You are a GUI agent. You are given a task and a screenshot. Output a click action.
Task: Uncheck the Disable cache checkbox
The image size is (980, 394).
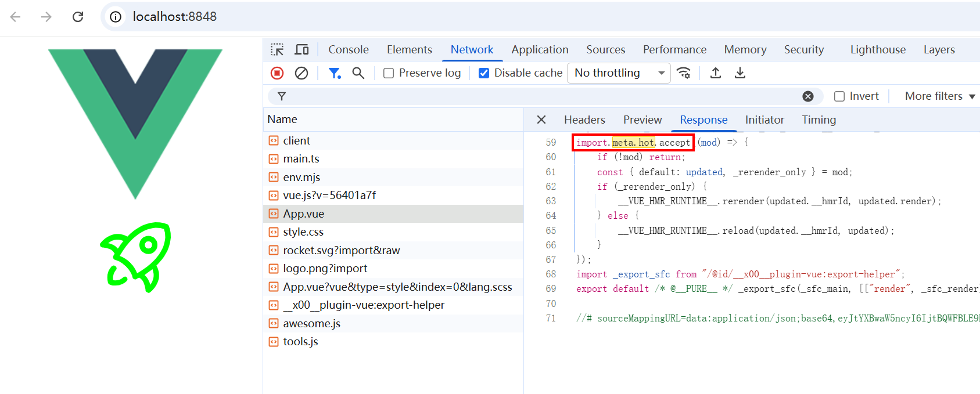click(x=484, y=73)
